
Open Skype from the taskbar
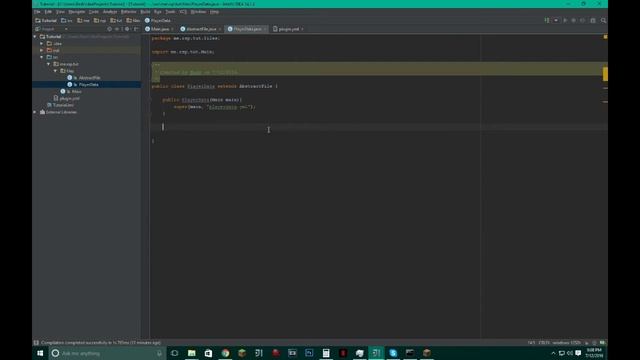click(x=393, y=353)
